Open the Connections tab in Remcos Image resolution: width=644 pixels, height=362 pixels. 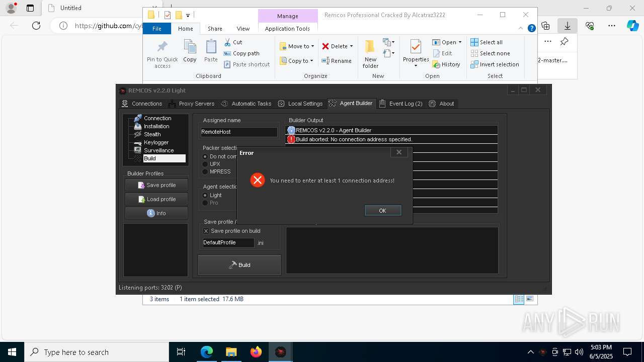pyautogui.click(x=142, y=104)
